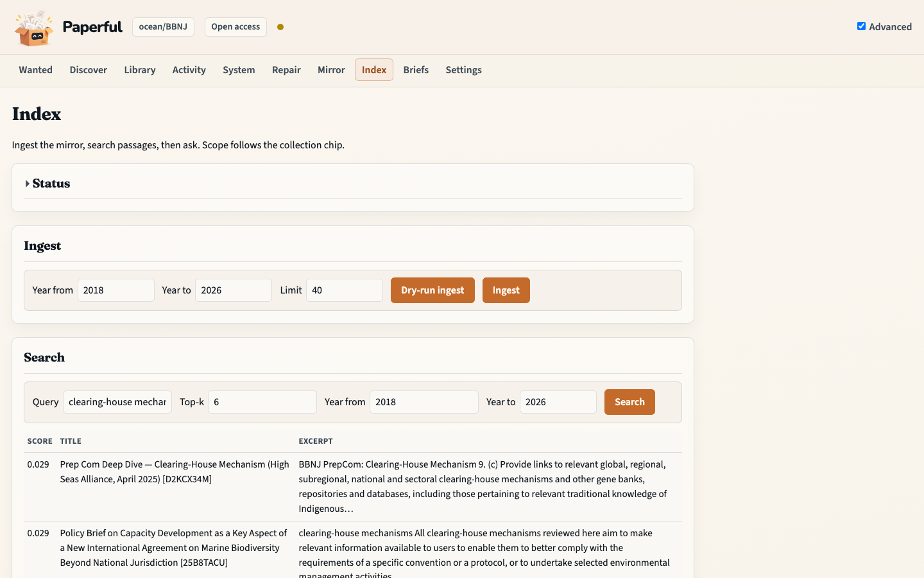Click the BBNJ PrepCom excerpt text

(x=483, y=486)
